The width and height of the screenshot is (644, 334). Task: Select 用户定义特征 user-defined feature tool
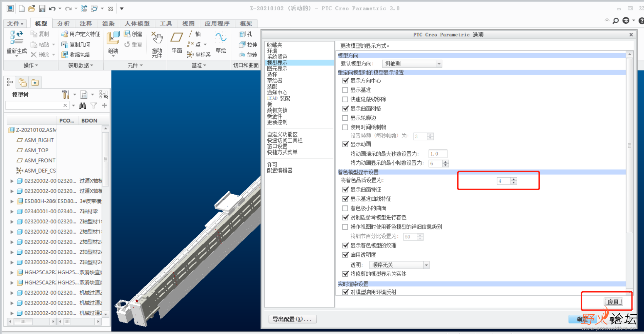point(81,34)
